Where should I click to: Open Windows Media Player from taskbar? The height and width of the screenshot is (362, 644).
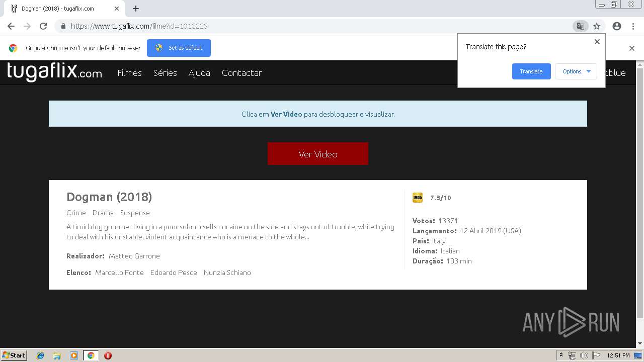point(74,355)
